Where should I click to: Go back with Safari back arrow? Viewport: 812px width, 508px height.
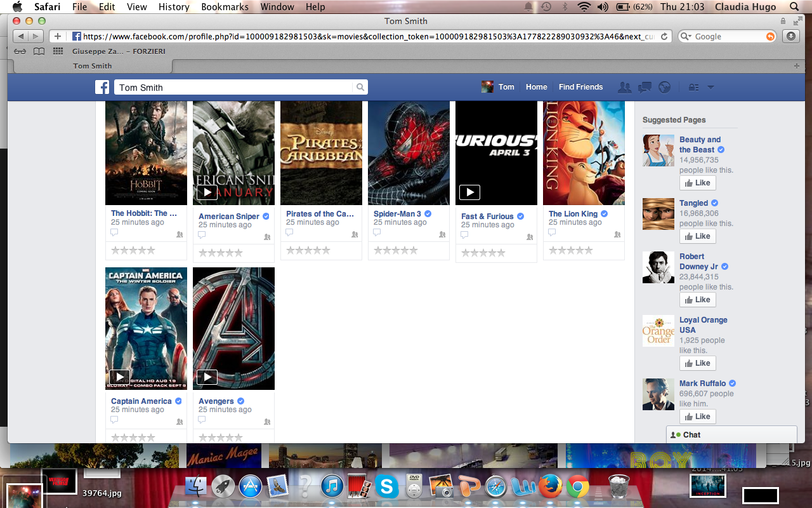pyautogui.click(x=20, y=36)
